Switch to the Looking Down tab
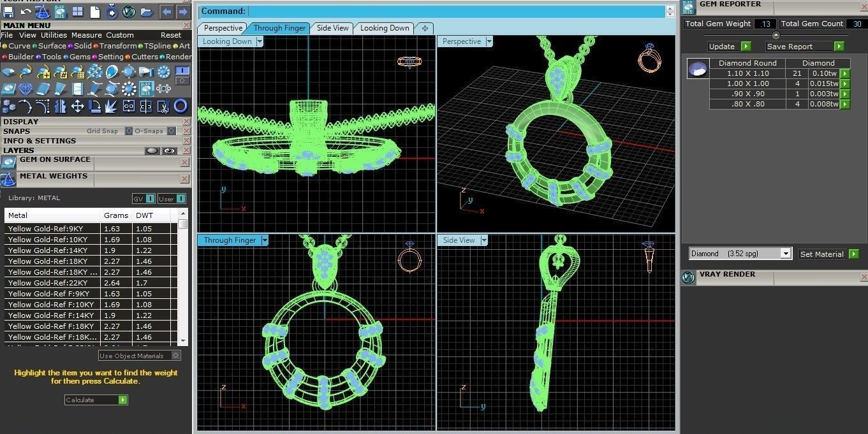This screenshot has width=868, height=434. pos(385,28)
